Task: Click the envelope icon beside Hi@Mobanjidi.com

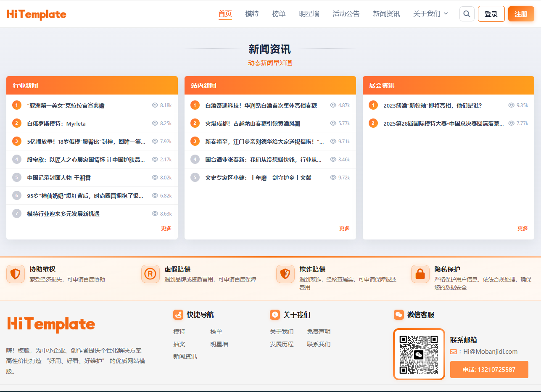Action: point(454,352)
